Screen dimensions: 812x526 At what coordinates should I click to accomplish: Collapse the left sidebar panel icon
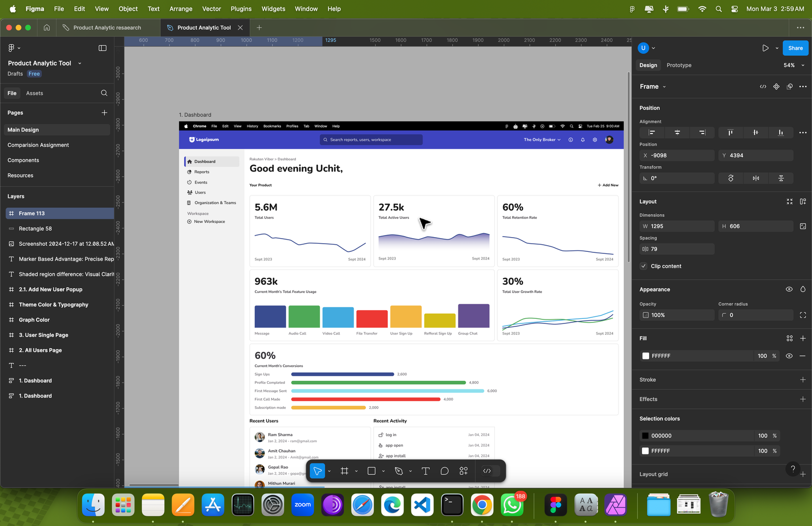click(x=103, y=48)
